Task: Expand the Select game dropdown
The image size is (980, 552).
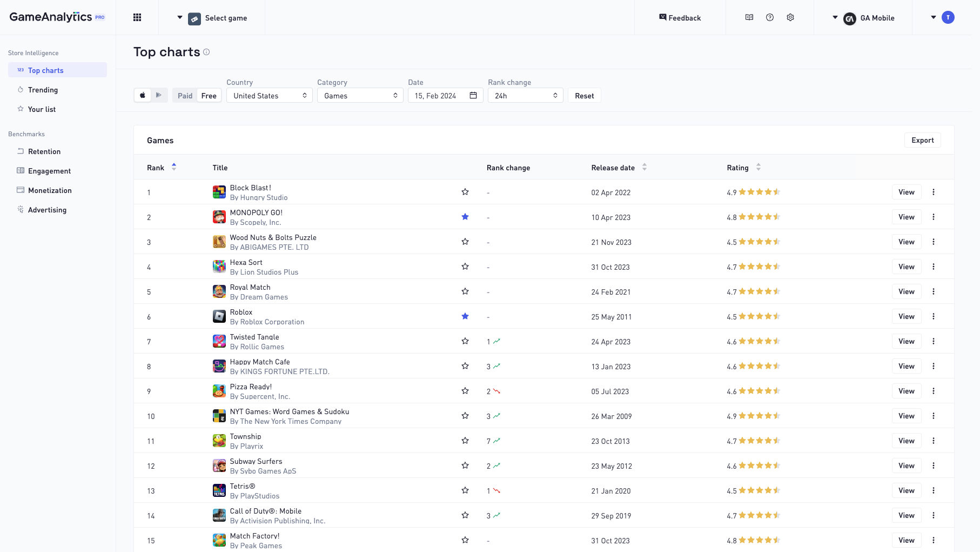Action: 180,17
